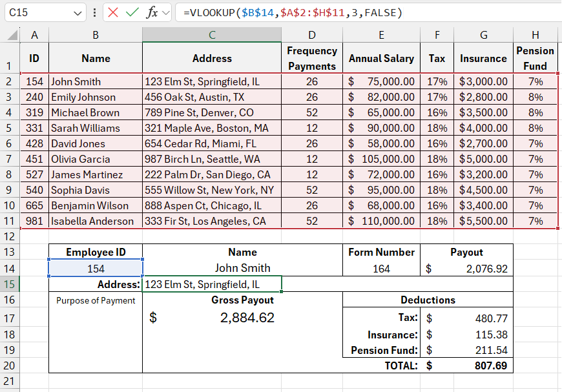Select row 15 header

pyautogui.click(x=10, y=285)
